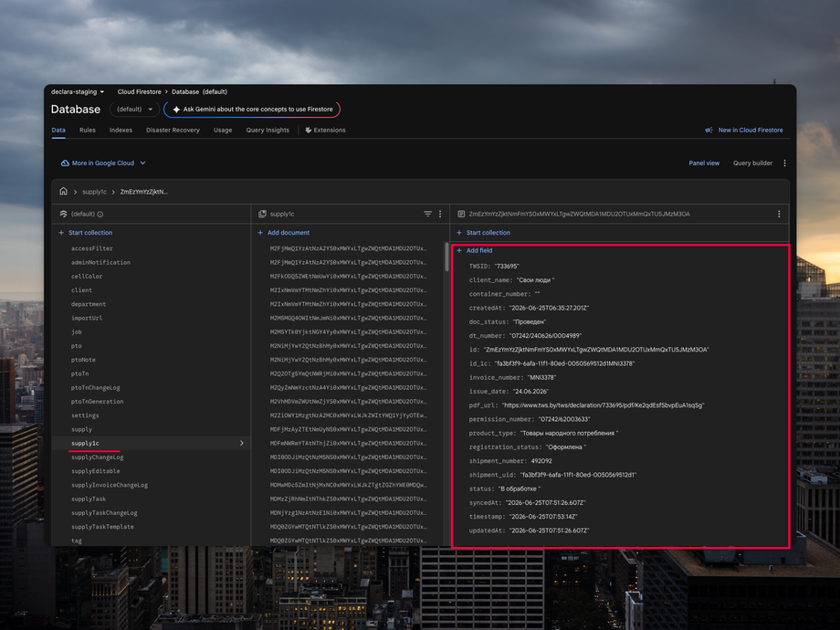Select the adminNotification collection
840x630 pixels.
(100, 263)
